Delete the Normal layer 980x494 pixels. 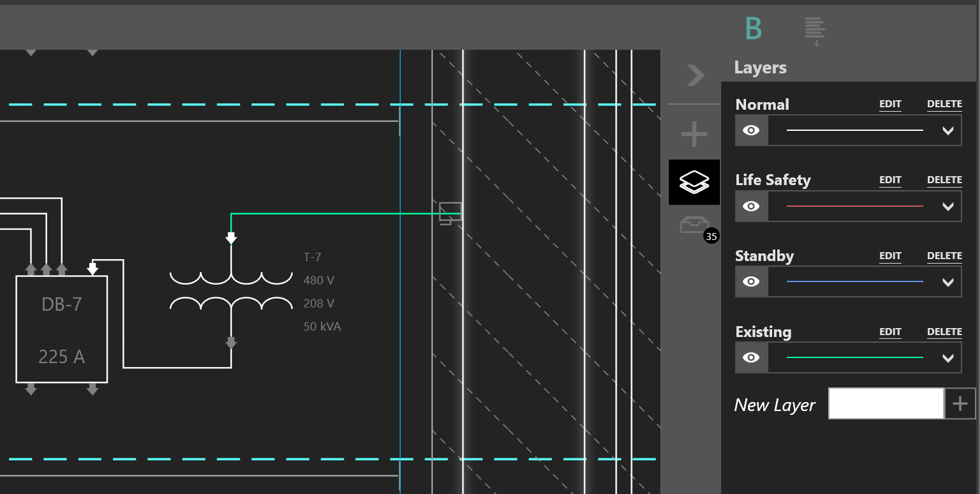pyautogui.click(x=944, y=105)
